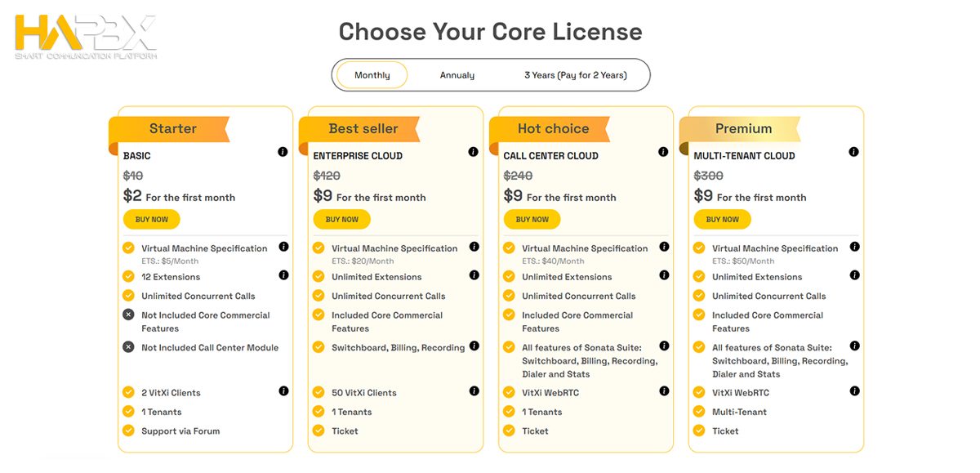Open Enterprise Unlimited Extensions info icon
This screenshot has width=980, height=473.
point(474,275)
